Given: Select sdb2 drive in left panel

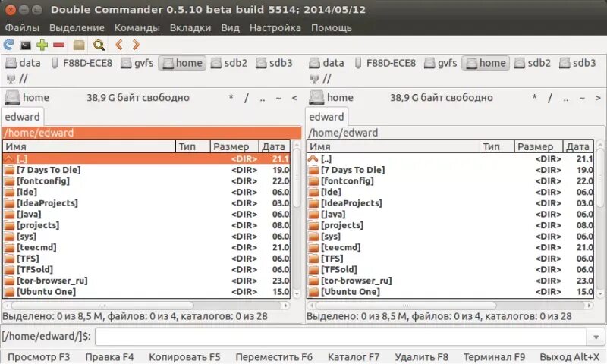Looking at the screenshot, I should point(229,63).
